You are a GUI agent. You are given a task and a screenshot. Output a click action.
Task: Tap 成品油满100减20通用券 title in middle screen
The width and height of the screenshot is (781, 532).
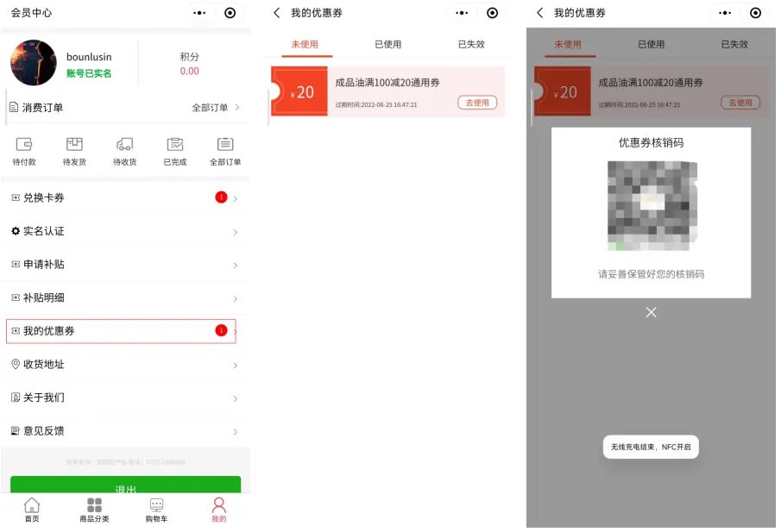pos(387,83)
